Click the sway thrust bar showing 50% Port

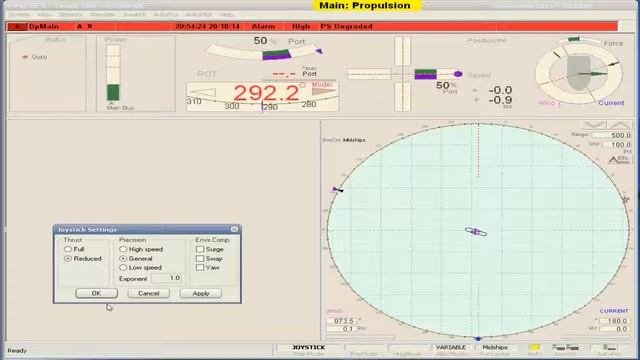click(425, 74)
